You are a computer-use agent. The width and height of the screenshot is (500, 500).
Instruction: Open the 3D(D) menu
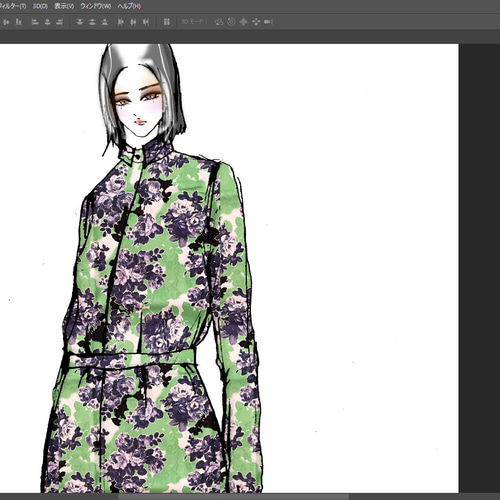pos(40,6)
